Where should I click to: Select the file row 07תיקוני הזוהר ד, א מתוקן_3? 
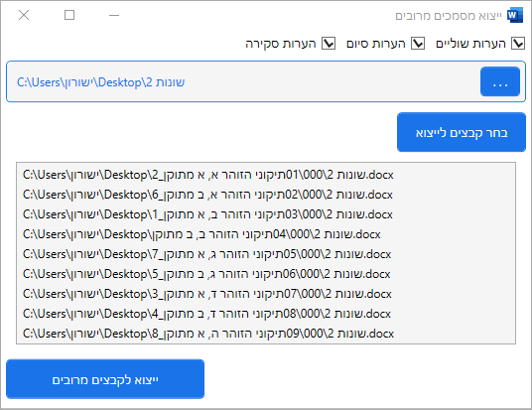point(266,294)
